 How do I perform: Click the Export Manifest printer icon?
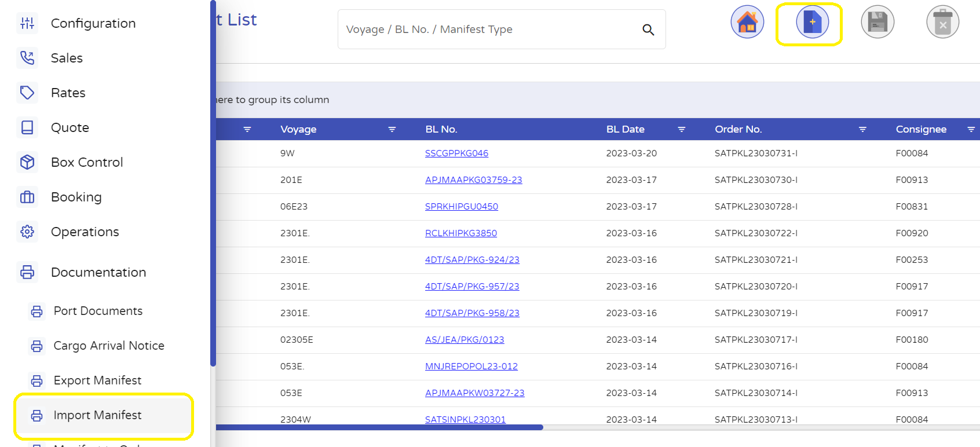37,381
